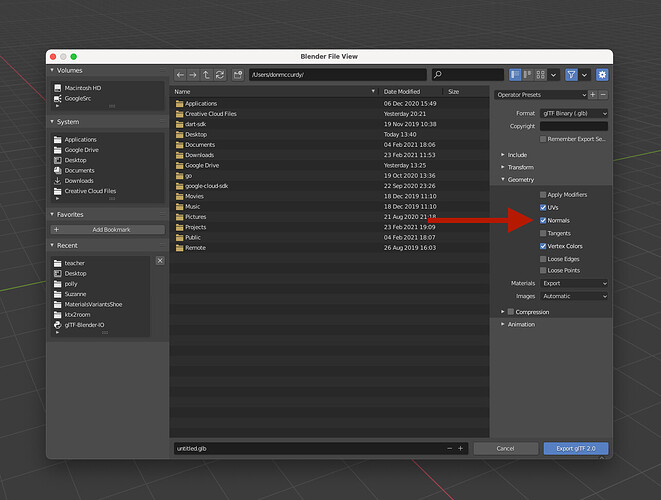The height and width of the screenshot is (500, 661).
Task: Click the Copyright text field
Action: [574, 126]
